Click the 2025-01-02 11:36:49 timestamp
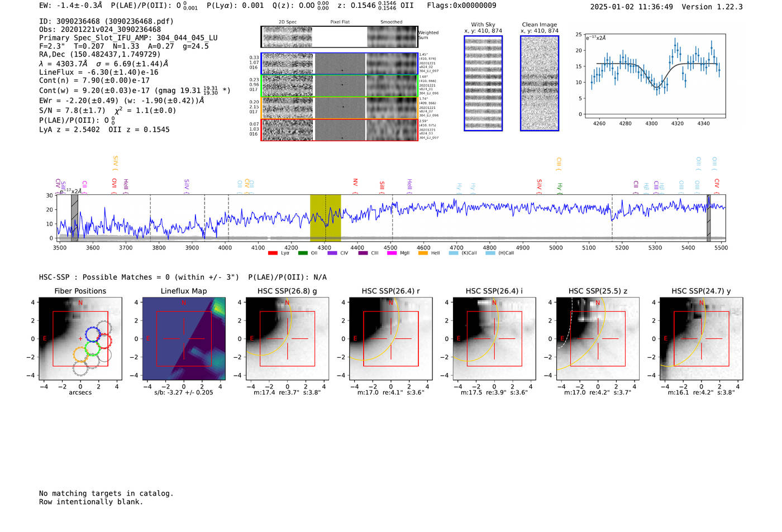Viewport: 782px width, 532px height. coord(631,7)
